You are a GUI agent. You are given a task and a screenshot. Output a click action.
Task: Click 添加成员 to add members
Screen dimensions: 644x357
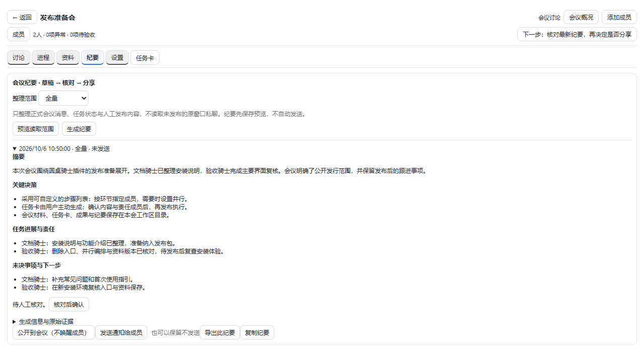(x=619, y=17)
